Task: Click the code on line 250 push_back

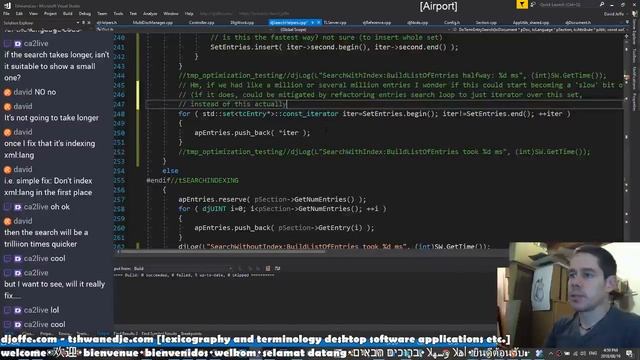Action: point(252,133)
